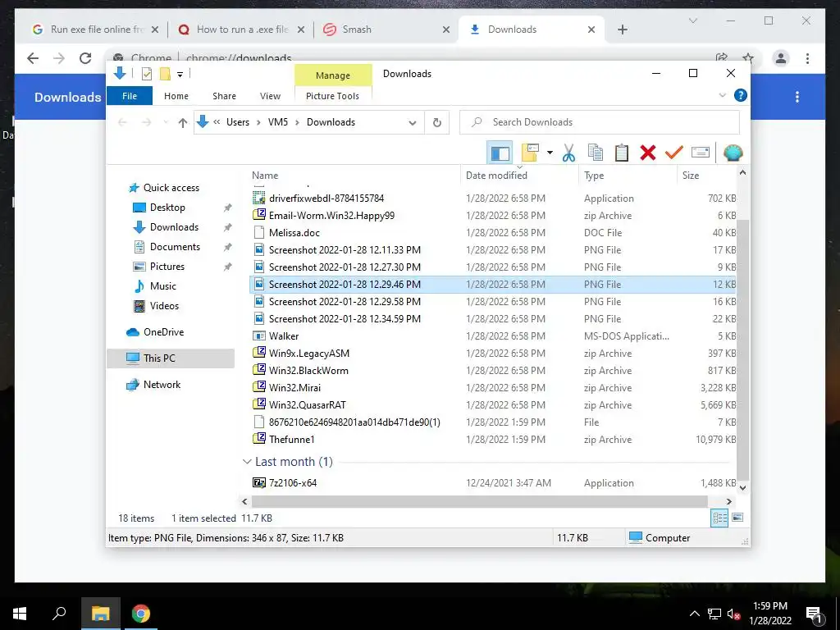Switch to Details view in status bar
This screenshot has height=630, width=840.
pyautogui.click(x=719, y=518)
